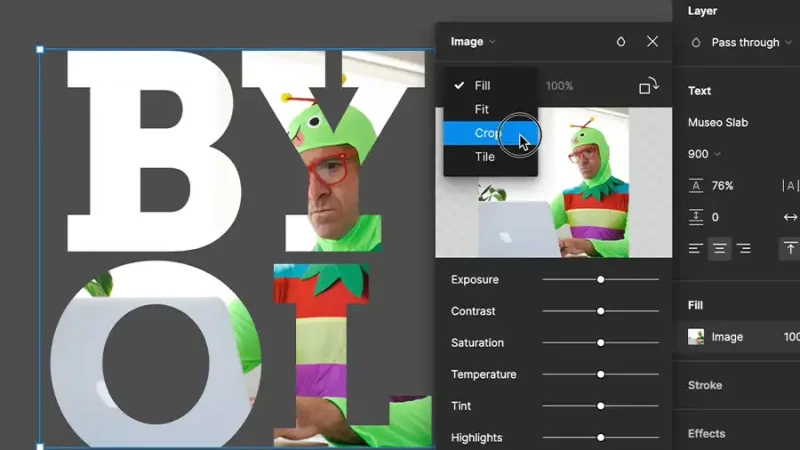This screenshot has height=450, width=800.
Task: Click the Pass through layer blend icon
Action: coord(696,43)
